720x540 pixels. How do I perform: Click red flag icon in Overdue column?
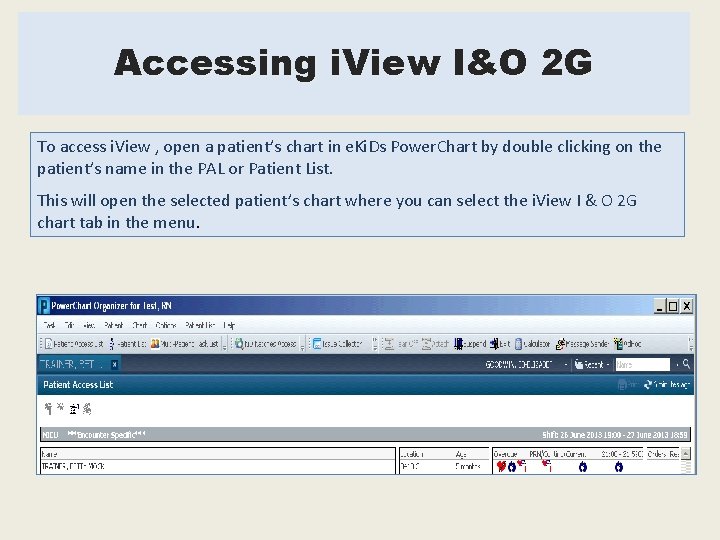522,466
